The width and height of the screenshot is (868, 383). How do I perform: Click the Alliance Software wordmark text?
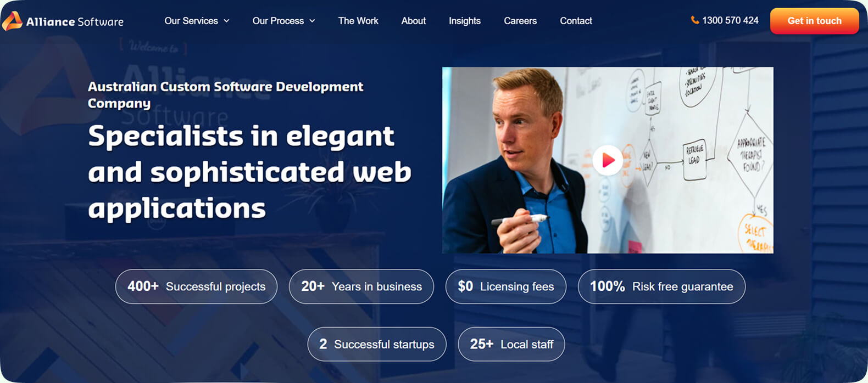(x=75, y=22)
